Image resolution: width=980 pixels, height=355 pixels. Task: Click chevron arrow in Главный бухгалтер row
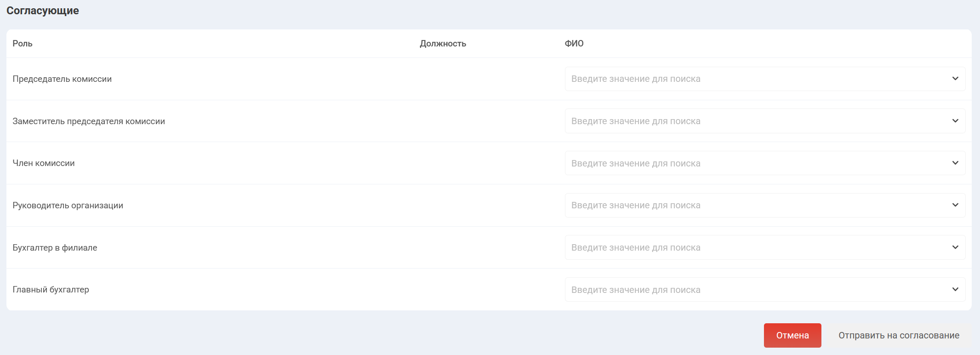955,289
